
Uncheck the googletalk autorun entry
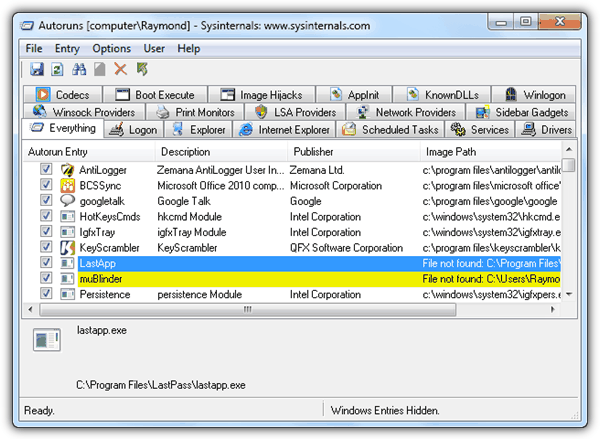click(46, 200)
